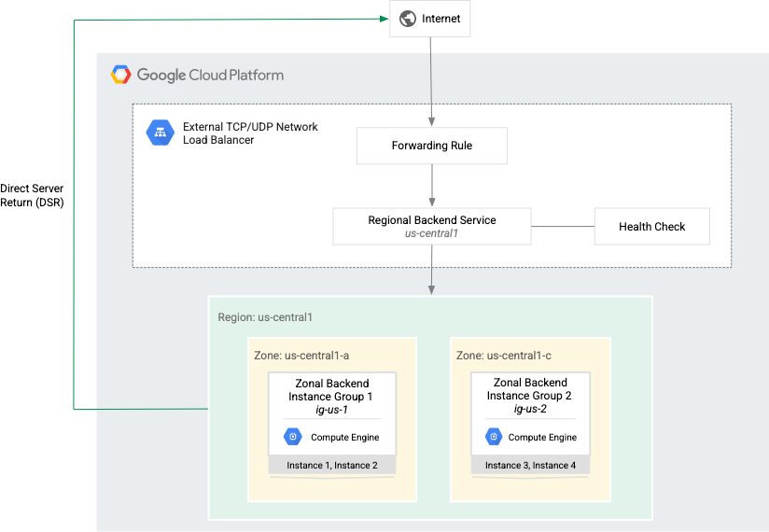The width and height of the screenshot is (769, 532).
Task: Click Compute Engine icon in ig-us-1 group
Action: (293, 437)
